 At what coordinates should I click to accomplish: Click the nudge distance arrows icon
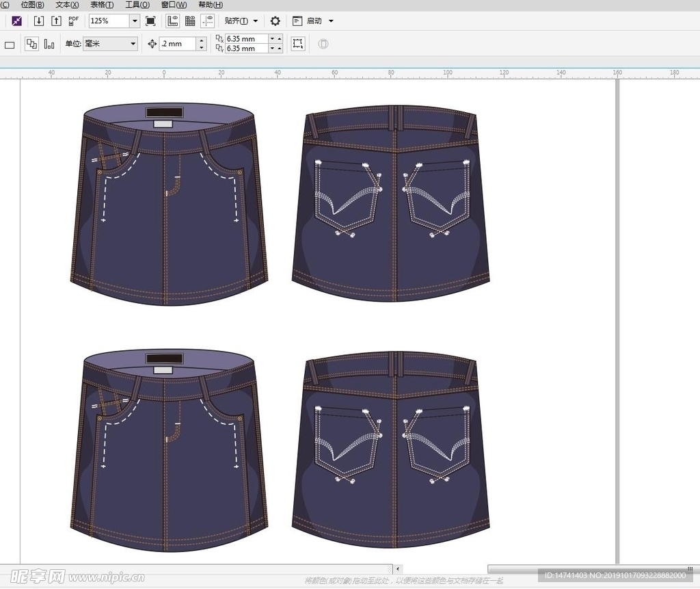[152, 44]
